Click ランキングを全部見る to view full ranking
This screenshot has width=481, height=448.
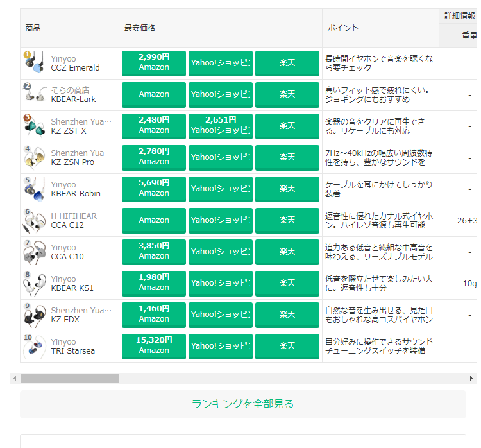click(x=242, y=404)
